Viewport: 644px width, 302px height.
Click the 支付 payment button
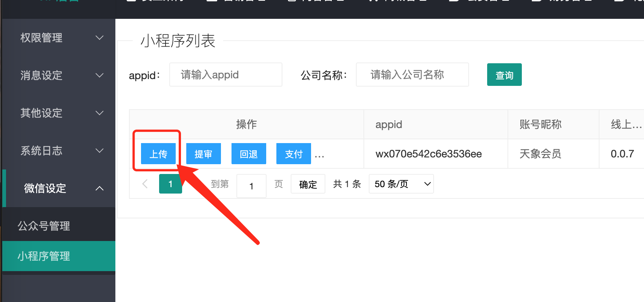293,154
